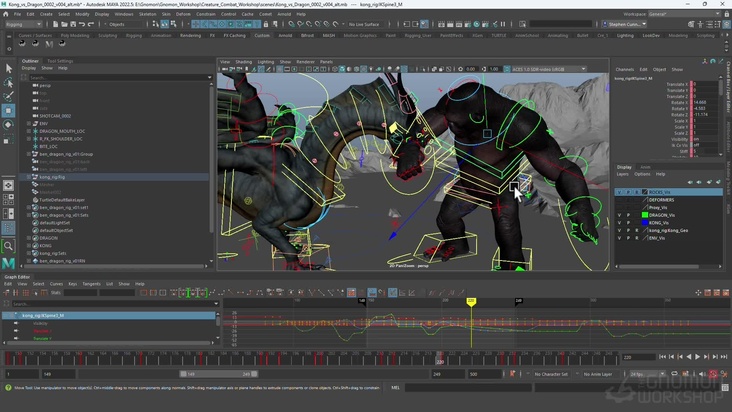Expand the ENV node in Outliner

(x=31, y=123)
